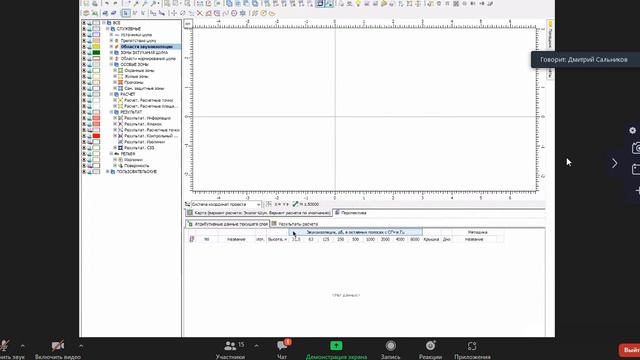The height and width of the screenshot is (360, 640).
Task: Click the 1000 Hz column header
Action: pos(370,239)
